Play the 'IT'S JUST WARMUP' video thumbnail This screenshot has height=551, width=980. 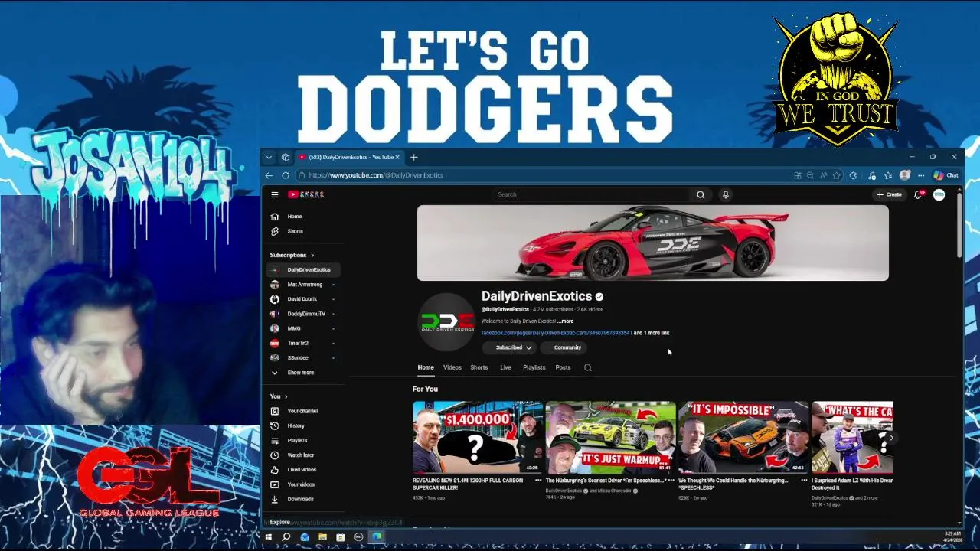tap(611, 438)
